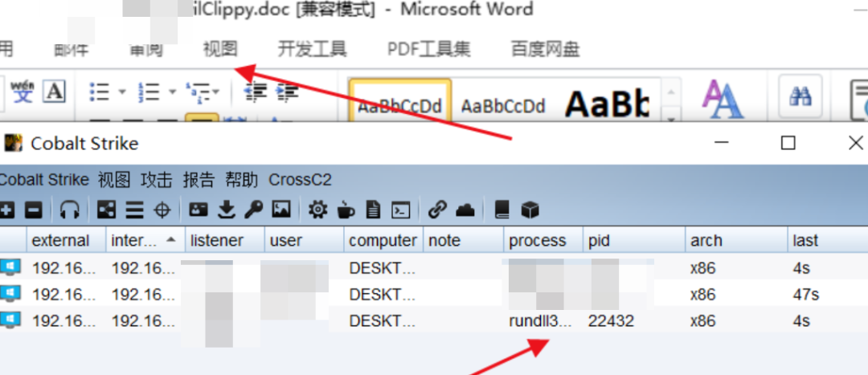
Task: Show Target Table using crosshair icon
Action: click(162, 210)
